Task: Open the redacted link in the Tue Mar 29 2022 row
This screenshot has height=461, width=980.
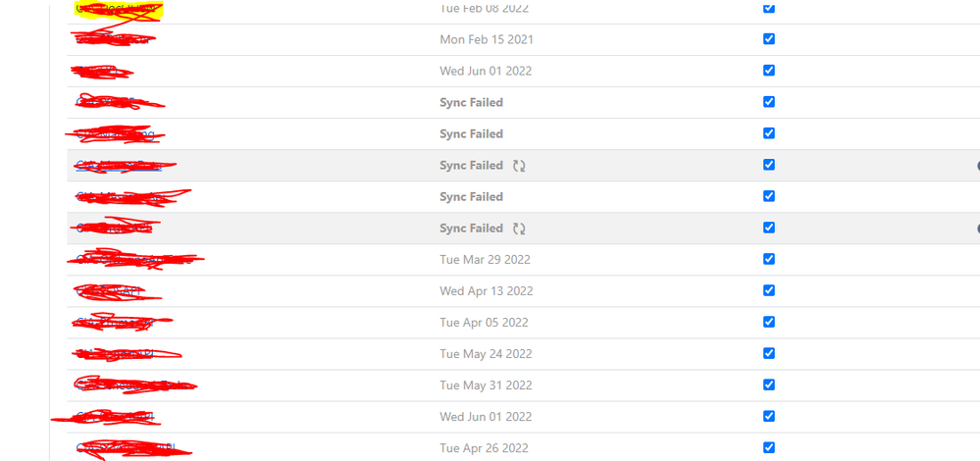Action: point(133,260)
